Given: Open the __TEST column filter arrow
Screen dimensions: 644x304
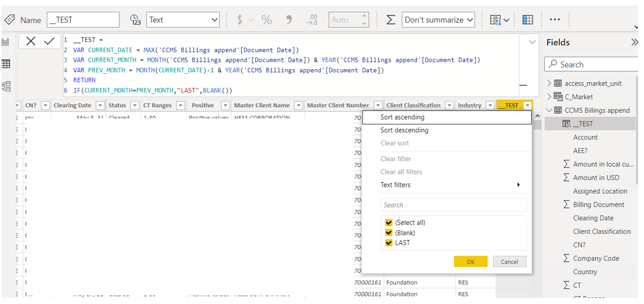Looking at the screenshot, I should tap(527, 105).
